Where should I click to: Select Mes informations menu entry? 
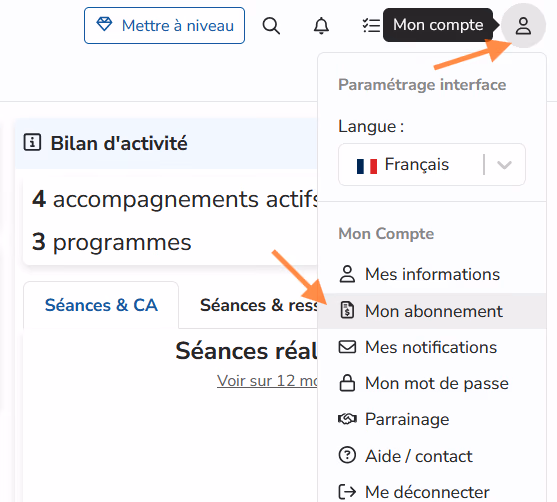432,274
